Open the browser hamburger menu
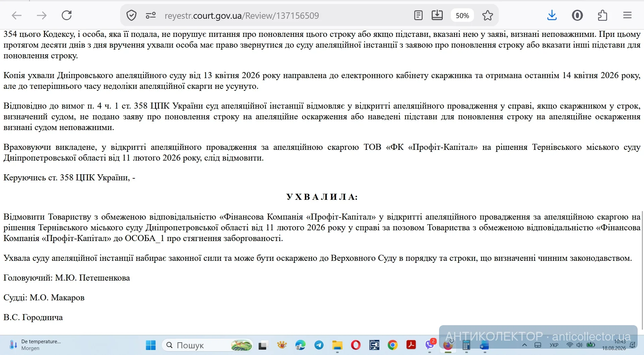 (x=628, y=15)
